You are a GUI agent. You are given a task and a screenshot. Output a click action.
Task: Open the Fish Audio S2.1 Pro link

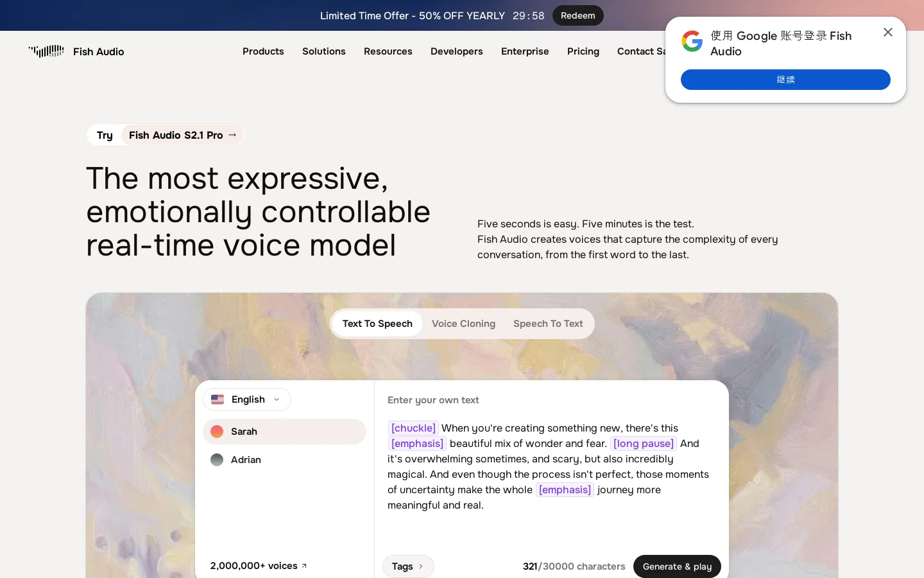183,135
